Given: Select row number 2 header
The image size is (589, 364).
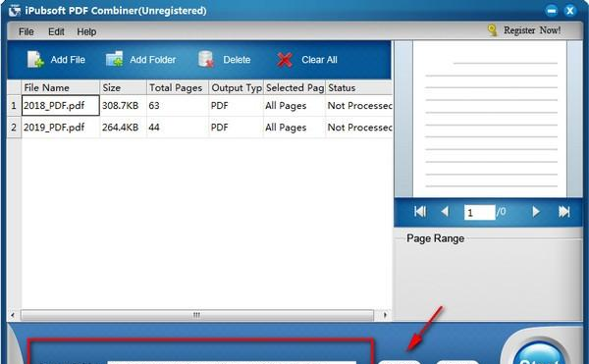Looking at the screenshot, I should point(14,128).
